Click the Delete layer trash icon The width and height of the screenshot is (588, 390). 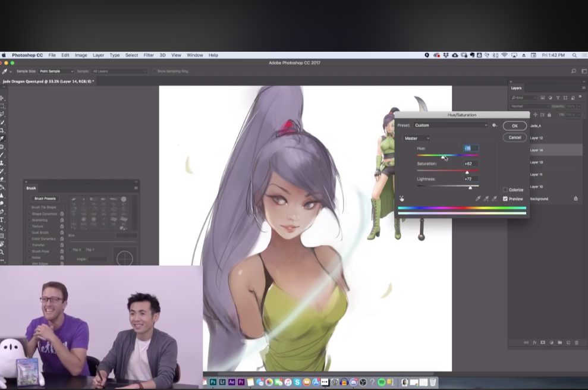576,342
